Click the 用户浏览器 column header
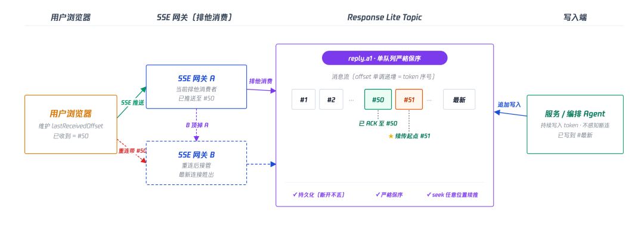The width and height of the screenshot is (644, 228). pos(70,17)
